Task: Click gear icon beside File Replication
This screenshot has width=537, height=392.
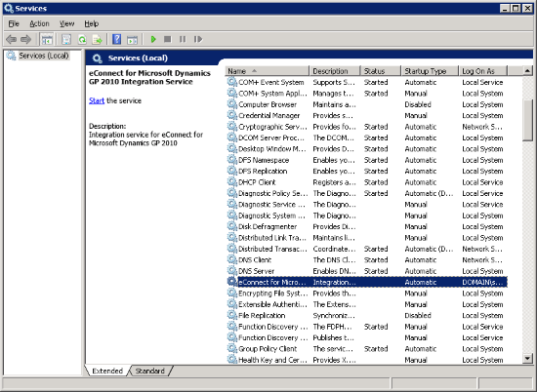Action: [x=232, y=315]
